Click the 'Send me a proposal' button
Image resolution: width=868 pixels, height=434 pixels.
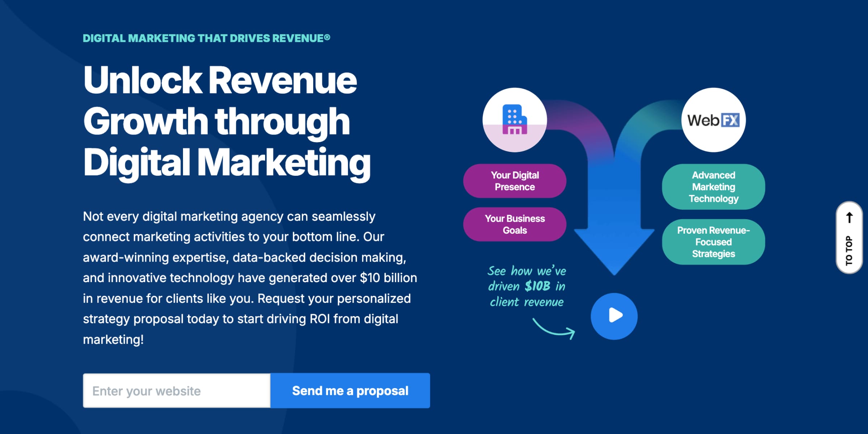pos(350,391)
